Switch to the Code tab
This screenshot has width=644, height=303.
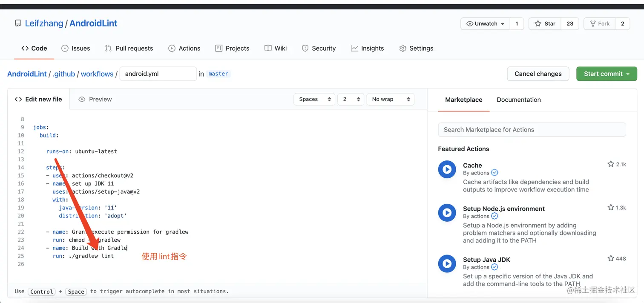click(x=34, y=49)
